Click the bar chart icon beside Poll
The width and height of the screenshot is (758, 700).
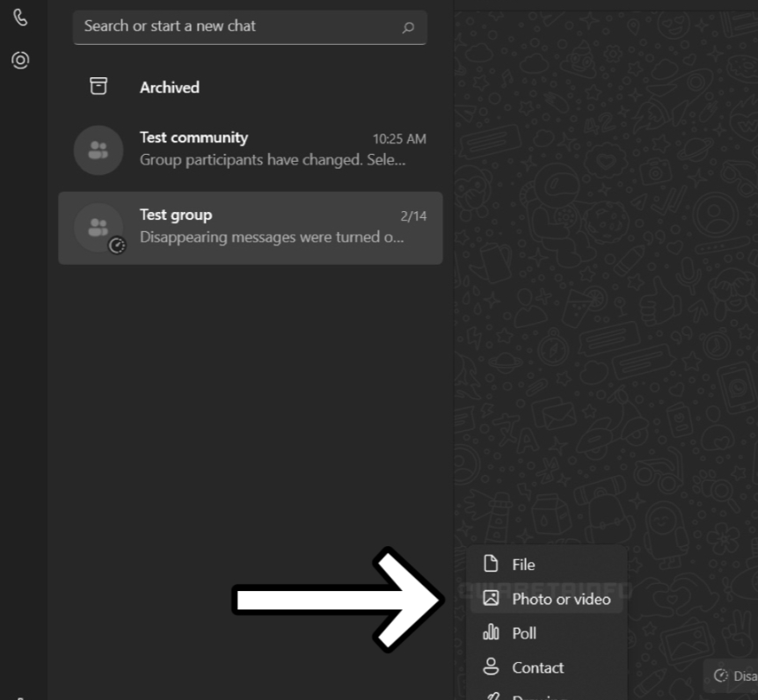[x=492, y=632]
